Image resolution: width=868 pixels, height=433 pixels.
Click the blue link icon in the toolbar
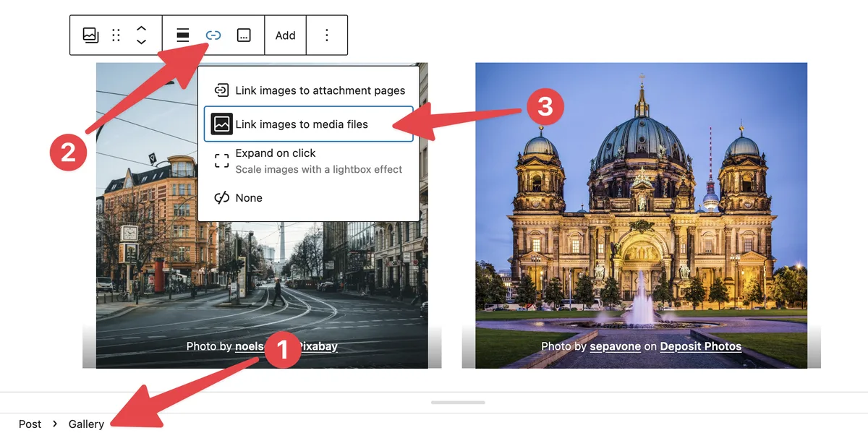(213, 35)
